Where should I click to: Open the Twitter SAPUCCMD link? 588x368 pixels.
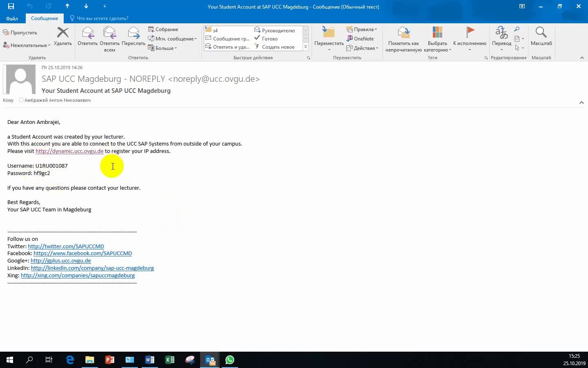(x=66, y=246)
